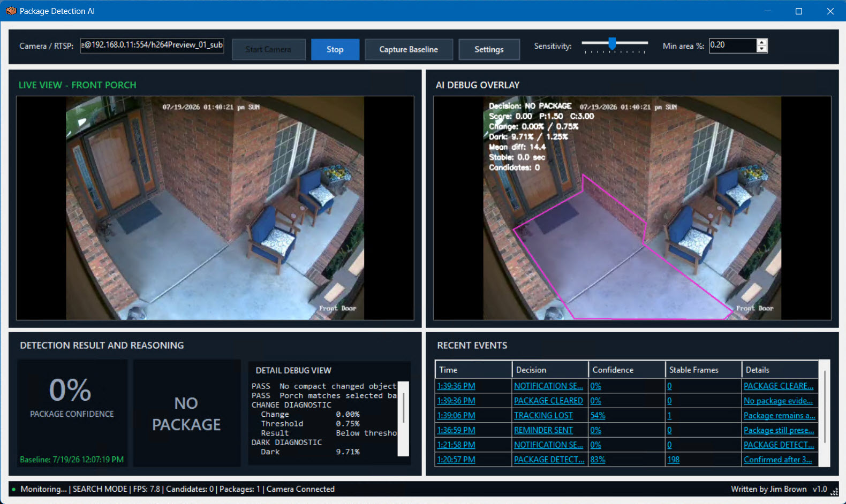Click the 'Baseline: 7/19/26 12:07:19 PM' text
The width and height of the screenshot is (846, 504).
(72, 460)
